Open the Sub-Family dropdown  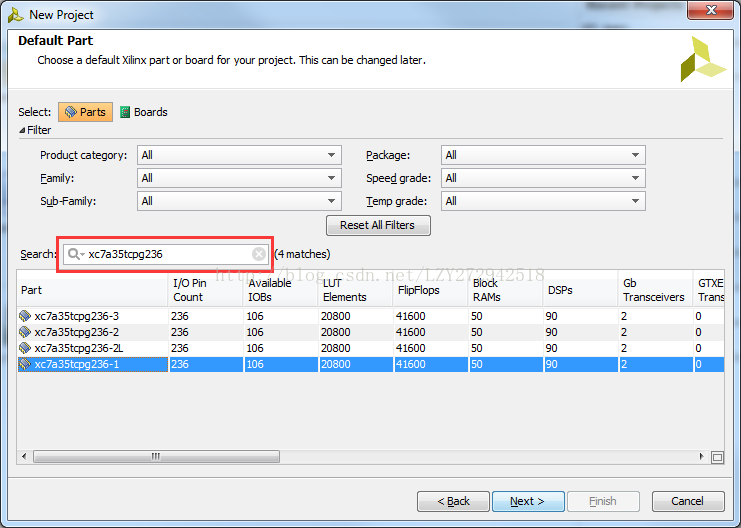point(239,201)
